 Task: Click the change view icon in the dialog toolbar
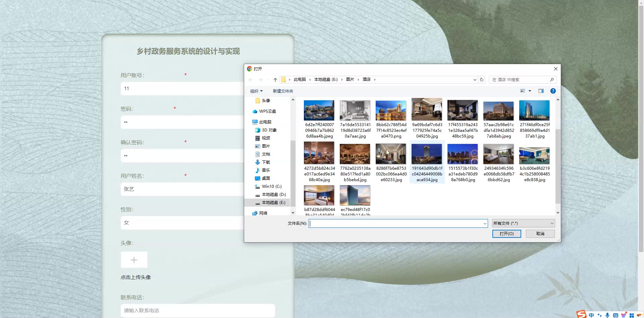coord(523,91)
